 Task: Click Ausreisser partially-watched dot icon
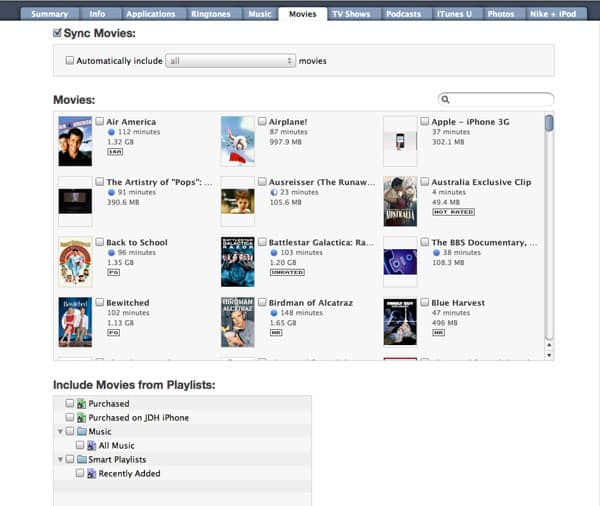tap(274, 192)
